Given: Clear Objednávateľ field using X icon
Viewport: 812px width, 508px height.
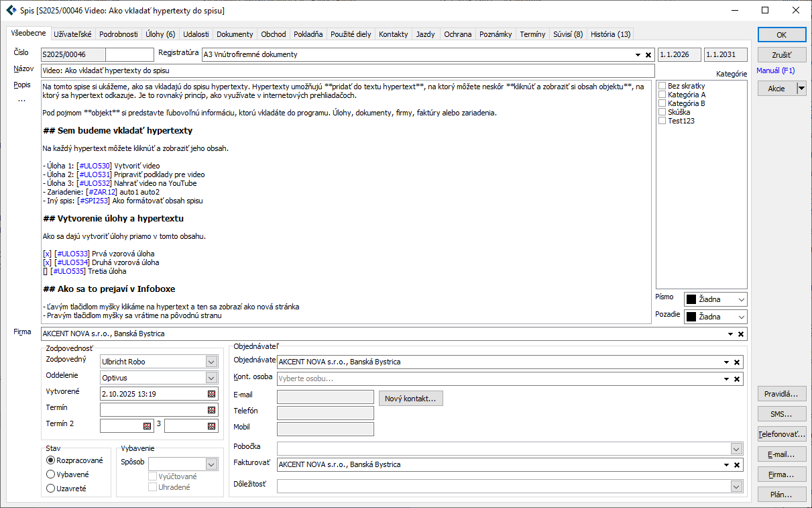Looking at the screenshot, I should click(x=737, y=362).
